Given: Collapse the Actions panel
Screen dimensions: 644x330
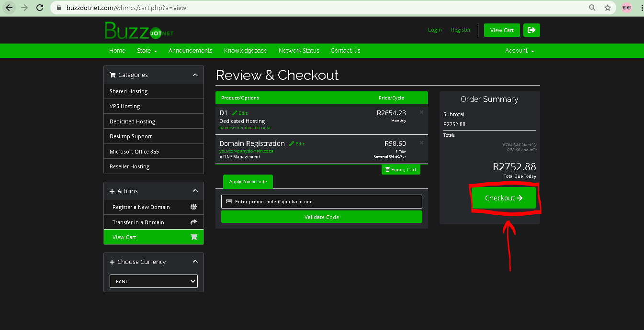Looking at the screenshot, I should (x=195, y=191).
